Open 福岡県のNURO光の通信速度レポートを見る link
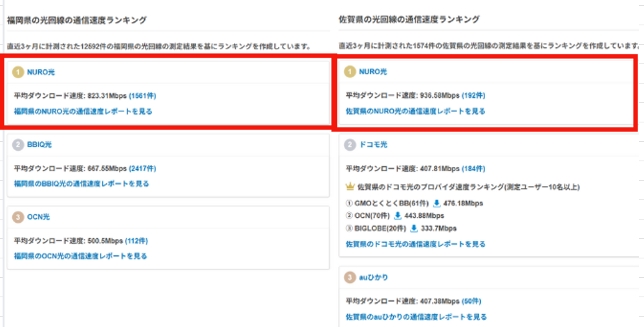 tap(83, 111)
